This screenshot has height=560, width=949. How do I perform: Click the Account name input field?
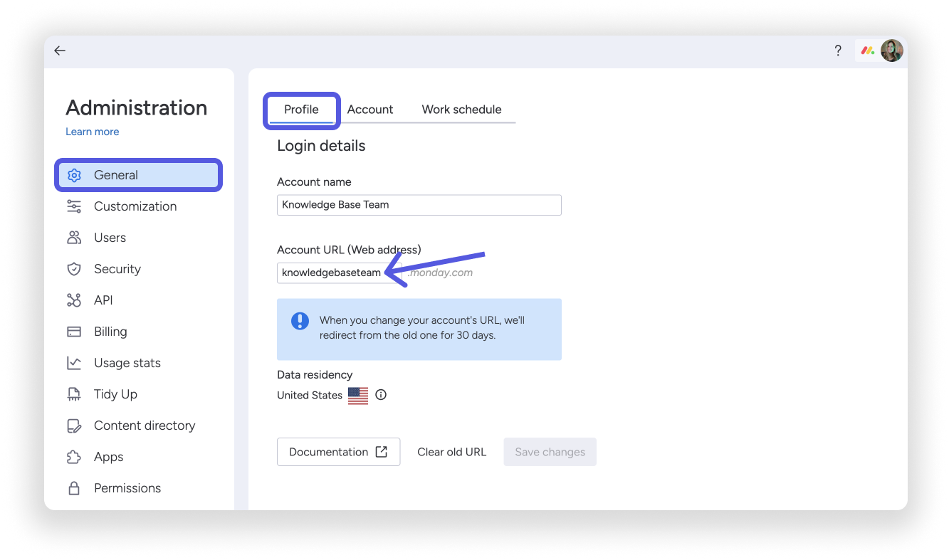[419, 204]
